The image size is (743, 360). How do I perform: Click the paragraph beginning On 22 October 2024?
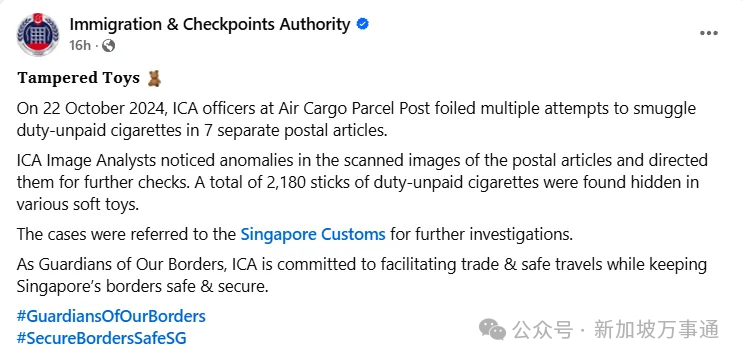356,119
